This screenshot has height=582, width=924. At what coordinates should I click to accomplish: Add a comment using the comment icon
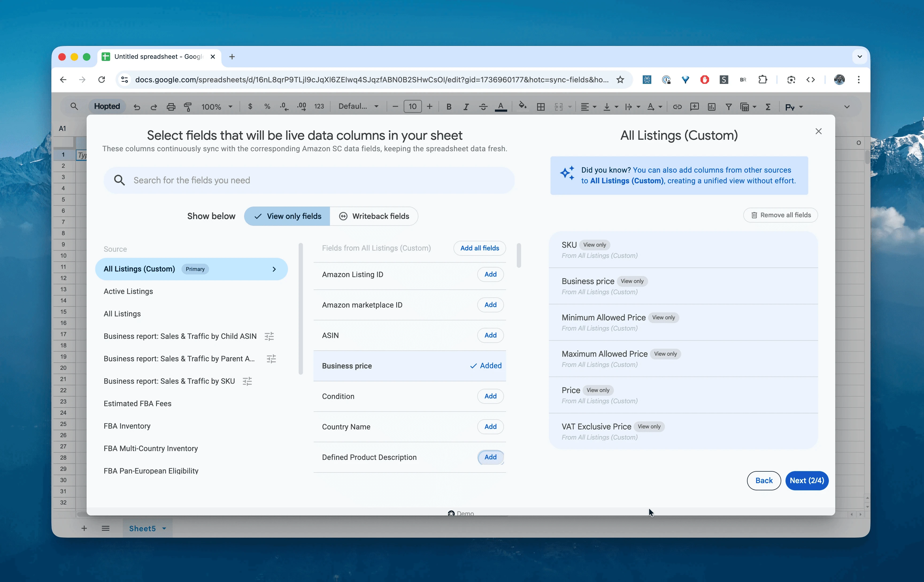pyautogui.click(x=694, y=107)
